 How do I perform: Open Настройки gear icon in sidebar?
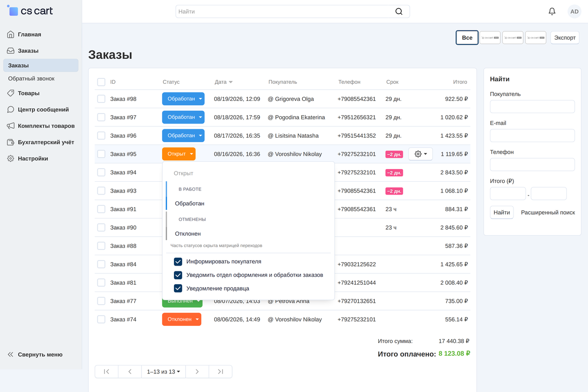click(11, 159)
